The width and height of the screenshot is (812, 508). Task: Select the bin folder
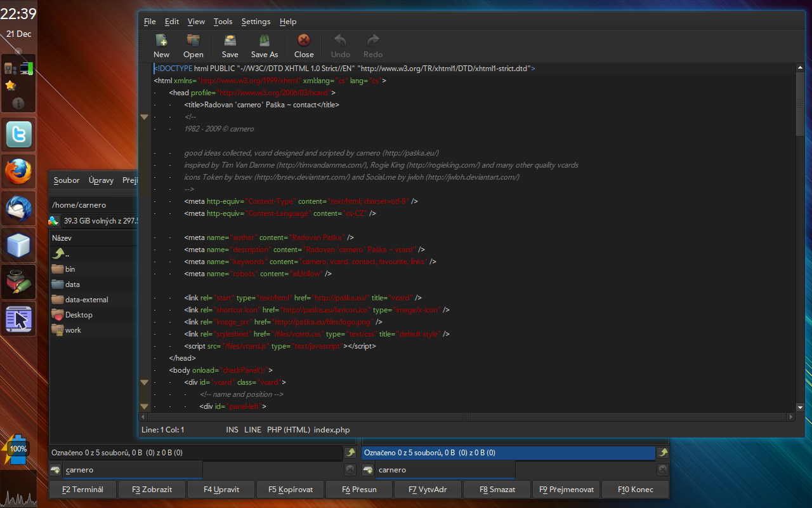coord(93,269)
